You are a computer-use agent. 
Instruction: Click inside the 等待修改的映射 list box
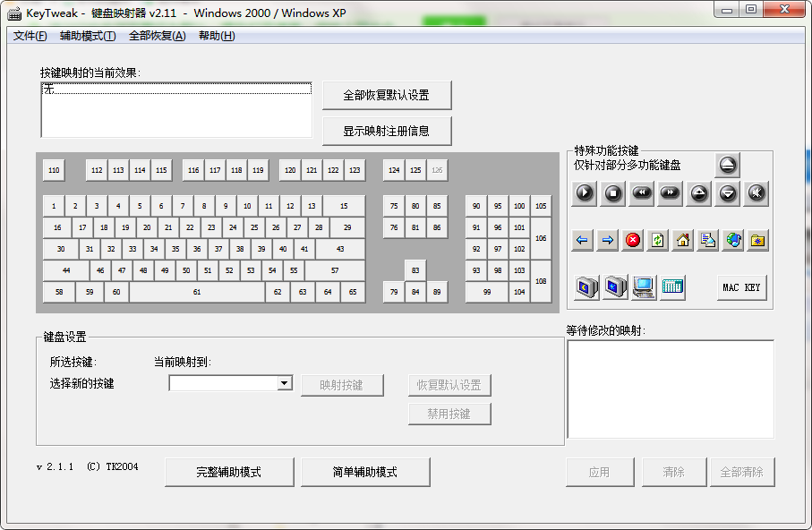coord(671,389)
